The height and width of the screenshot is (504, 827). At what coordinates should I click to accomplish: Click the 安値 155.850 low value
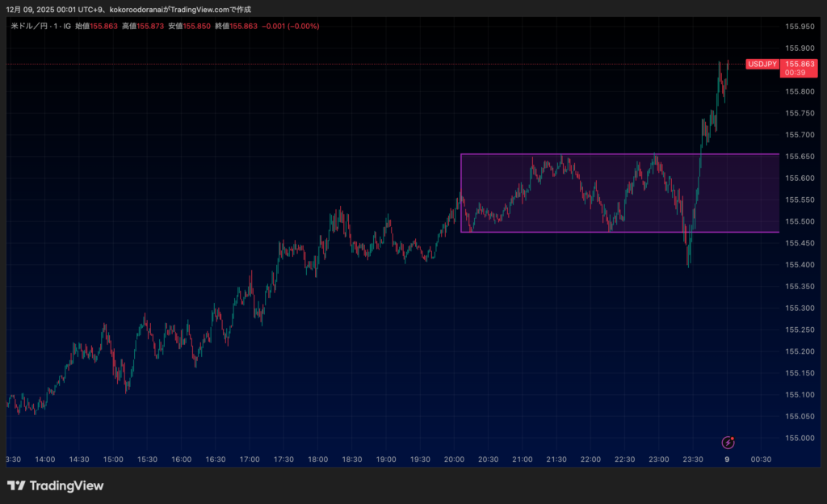pos(196,26)
